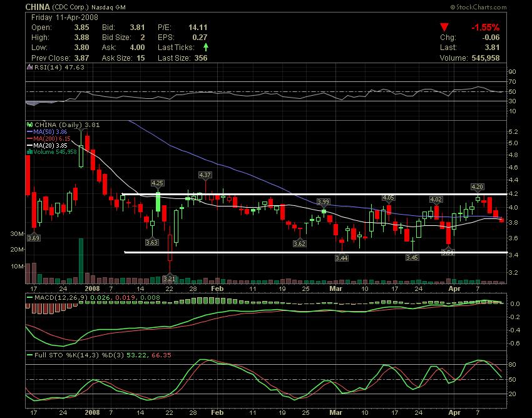
Task: Click the tallest green volume spike bar
Action: pyautogui.click(x=81, y=260)
